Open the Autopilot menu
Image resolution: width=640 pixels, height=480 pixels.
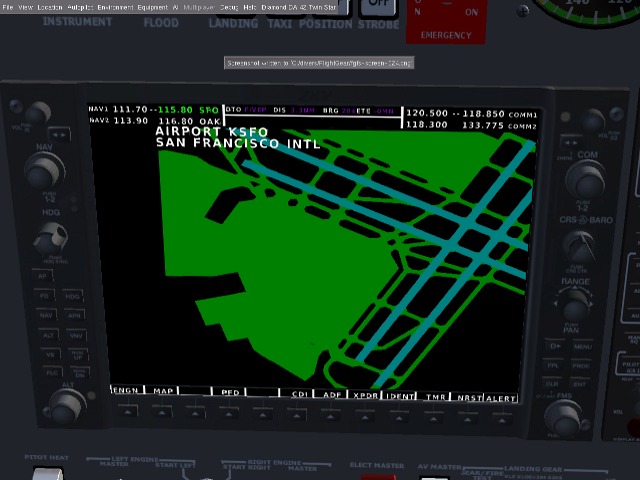pos(80,7)
